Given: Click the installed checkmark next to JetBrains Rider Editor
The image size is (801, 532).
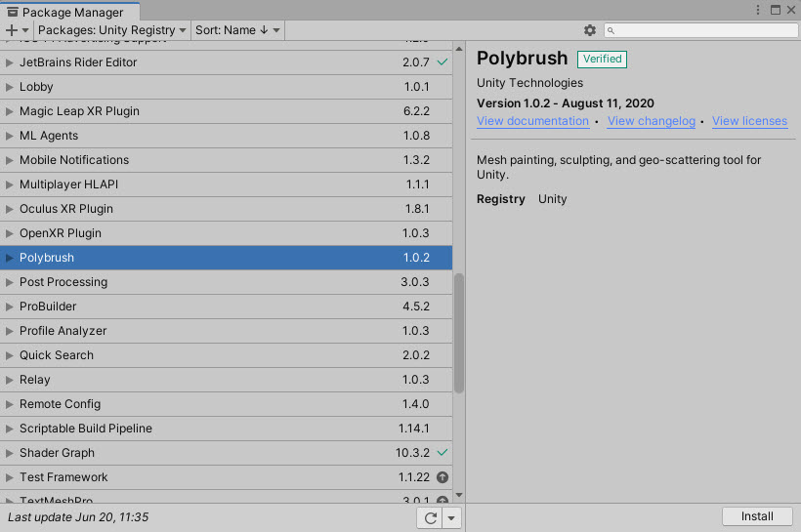Looking at the screenshot, I should pyautogui.click(x=443, y=62).
